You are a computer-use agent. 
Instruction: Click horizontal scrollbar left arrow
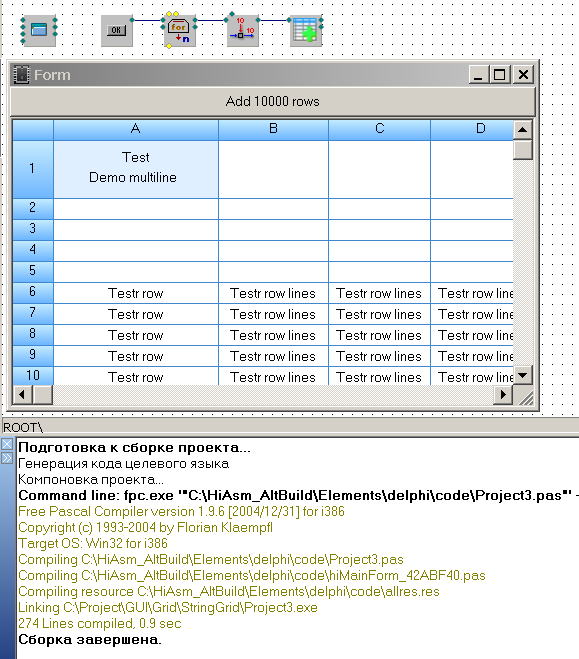pos(23,395)
